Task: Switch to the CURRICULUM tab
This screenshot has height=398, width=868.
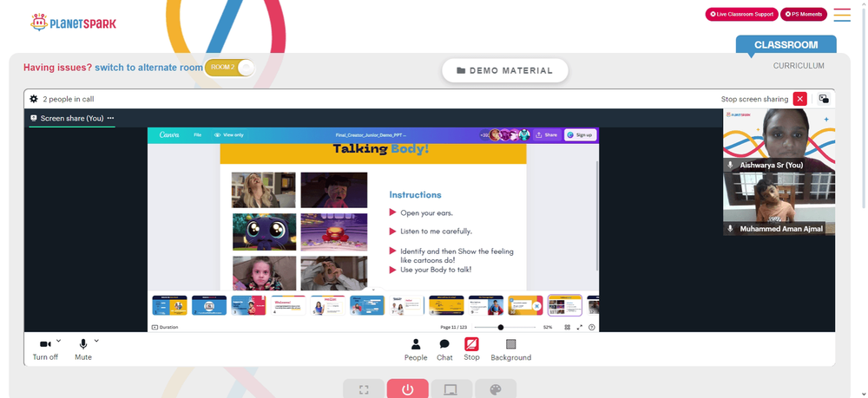Action: point(799,66)
